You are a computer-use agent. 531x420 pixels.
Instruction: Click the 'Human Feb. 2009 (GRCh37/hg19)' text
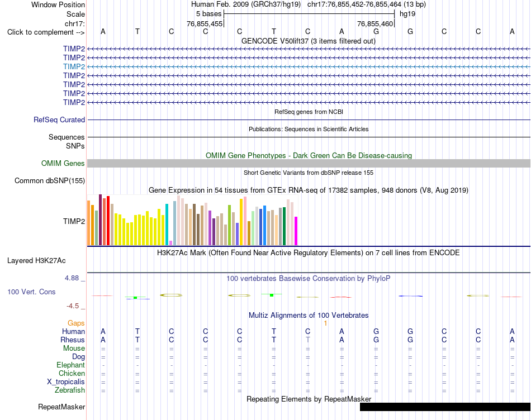pos(246,4)
